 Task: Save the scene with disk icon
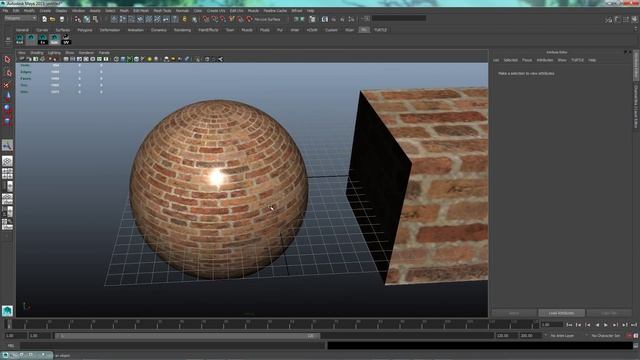tap(62, 19)
